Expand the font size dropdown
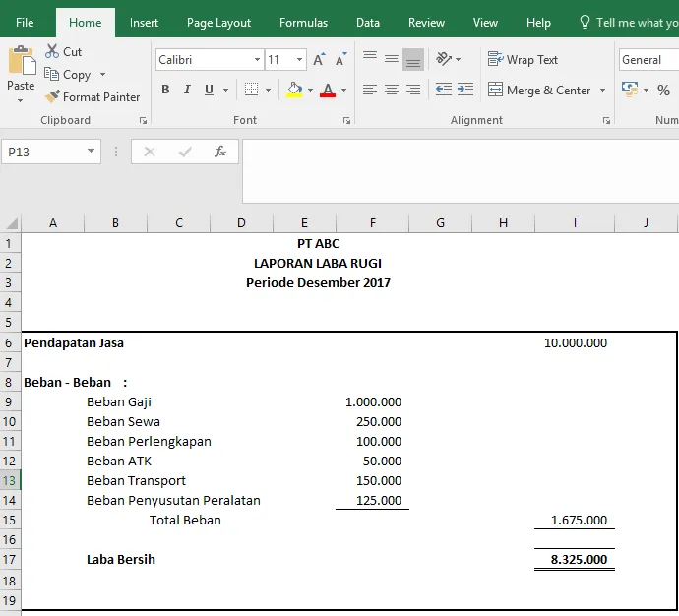This screenshot has height=616, width=679. [x=299, y=59]
